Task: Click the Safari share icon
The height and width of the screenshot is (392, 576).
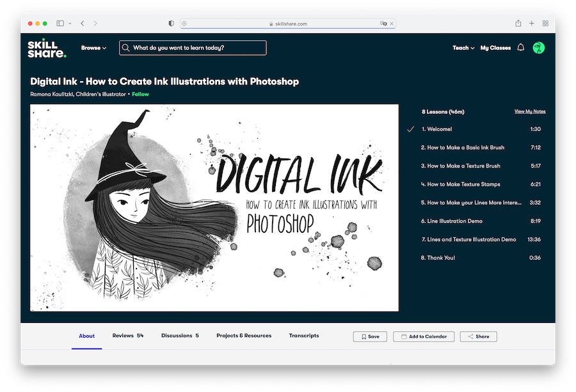Action: (x=518, y=23)
